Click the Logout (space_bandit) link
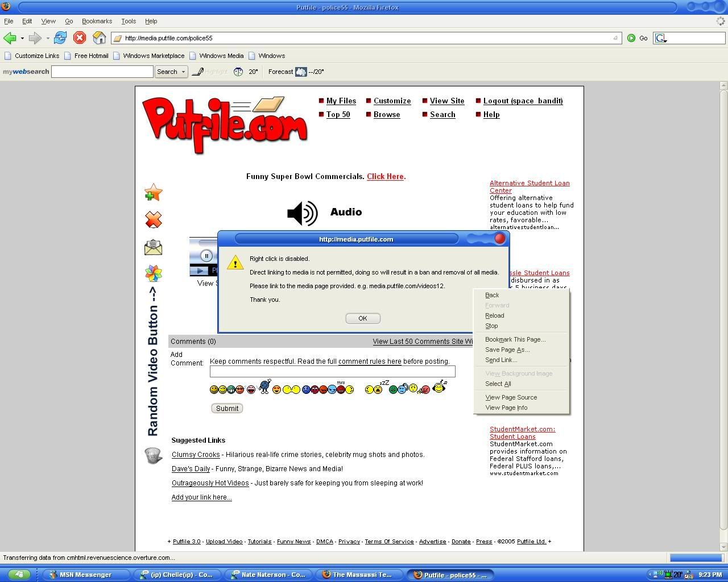Screen dimensions: 728x582 tap(523, 101)
